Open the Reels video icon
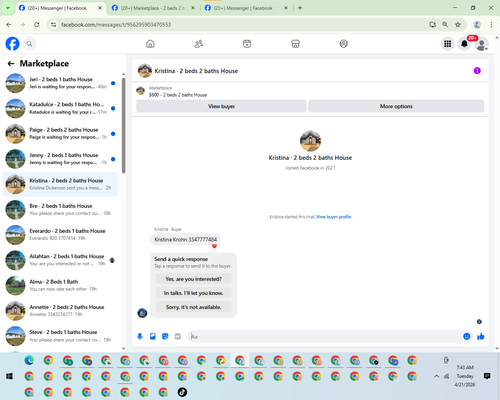Viewport: 500px width, 400px height. pos(247,44)
